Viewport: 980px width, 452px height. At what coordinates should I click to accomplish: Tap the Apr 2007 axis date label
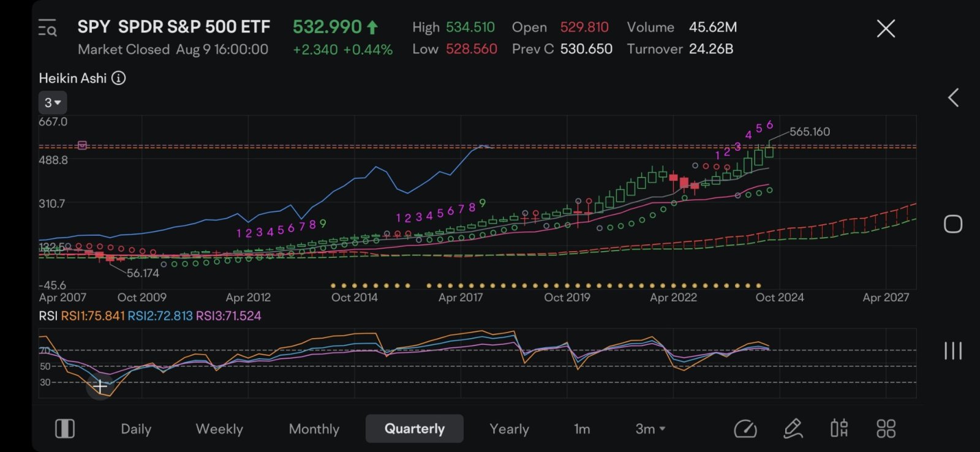coord(62,298)
